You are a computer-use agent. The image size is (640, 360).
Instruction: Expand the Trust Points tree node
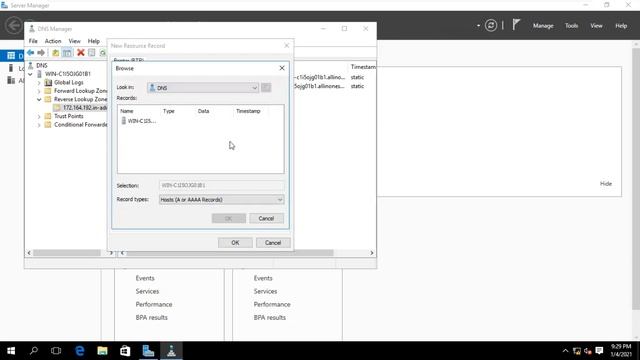click(x=39, y=117)
